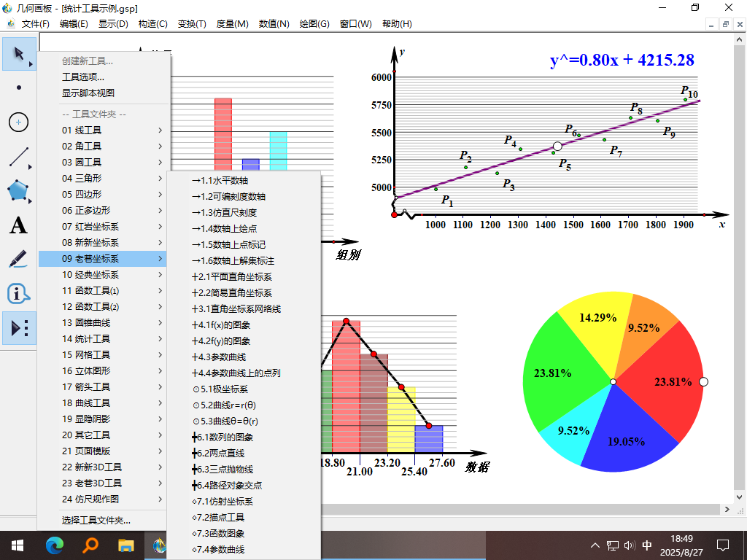The image size is (747, 560).
Task: Select the text tool
Action: point(18,225)
